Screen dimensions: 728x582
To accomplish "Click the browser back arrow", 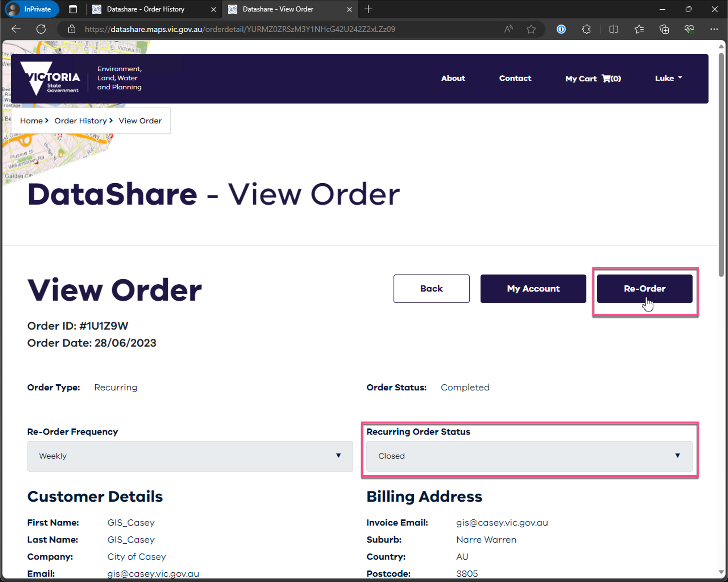I will [16, 29].
